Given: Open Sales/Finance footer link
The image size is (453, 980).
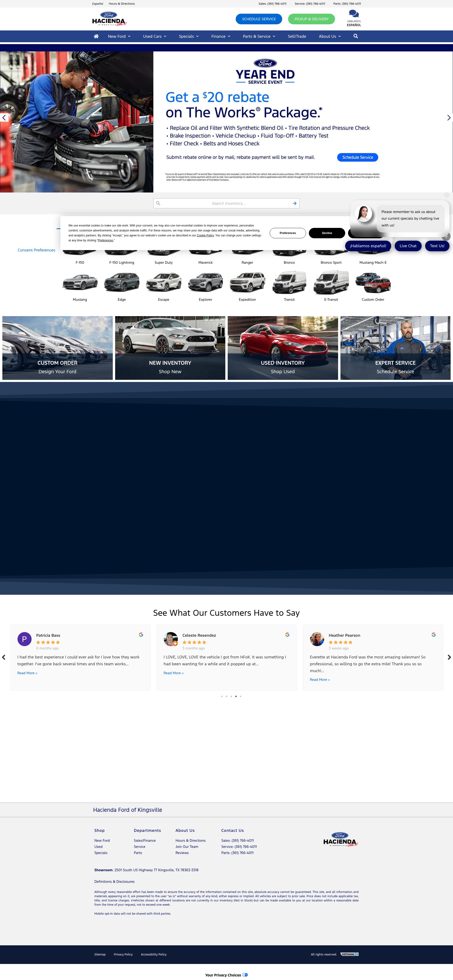Looking at the screenshot, I should (x=145, y=840).
